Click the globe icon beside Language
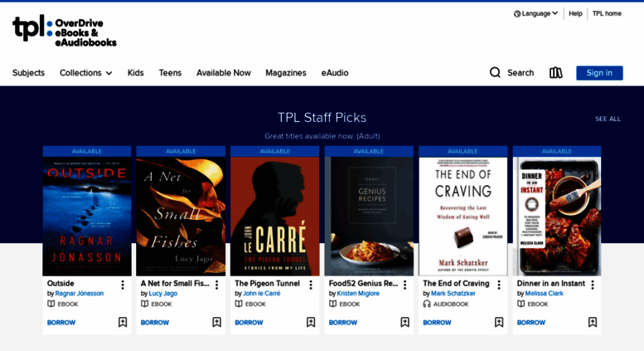 [x=517, y=13]
